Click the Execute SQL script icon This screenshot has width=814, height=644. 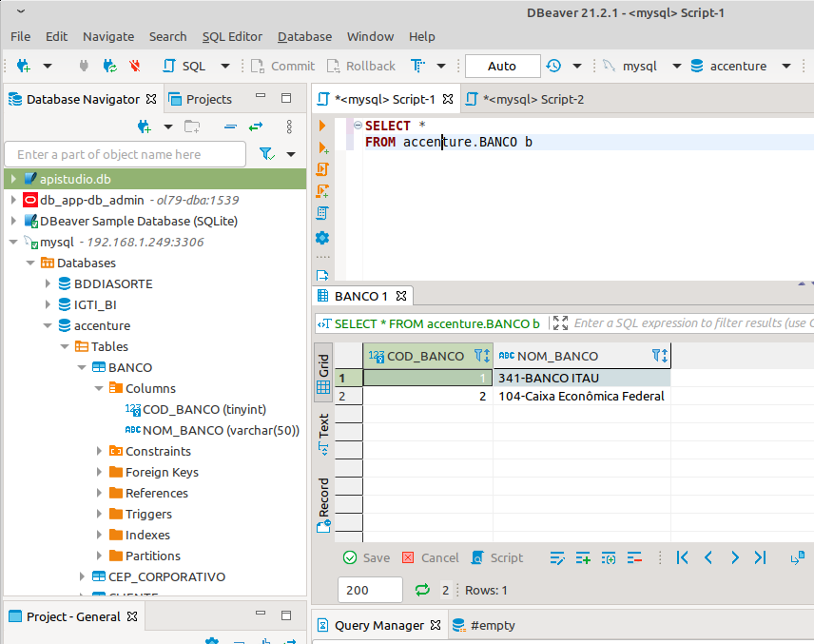[322, 169]
